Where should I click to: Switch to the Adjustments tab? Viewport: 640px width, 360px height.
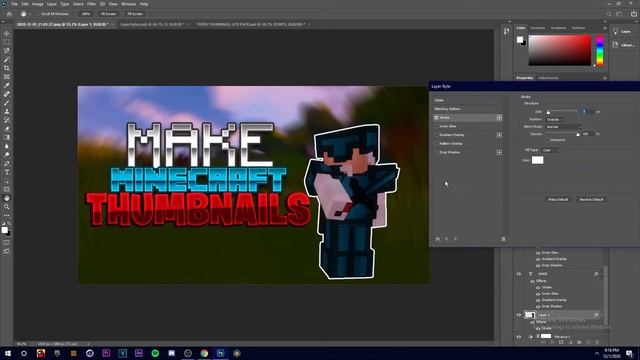pyautogui.click(x=548, y=78)
